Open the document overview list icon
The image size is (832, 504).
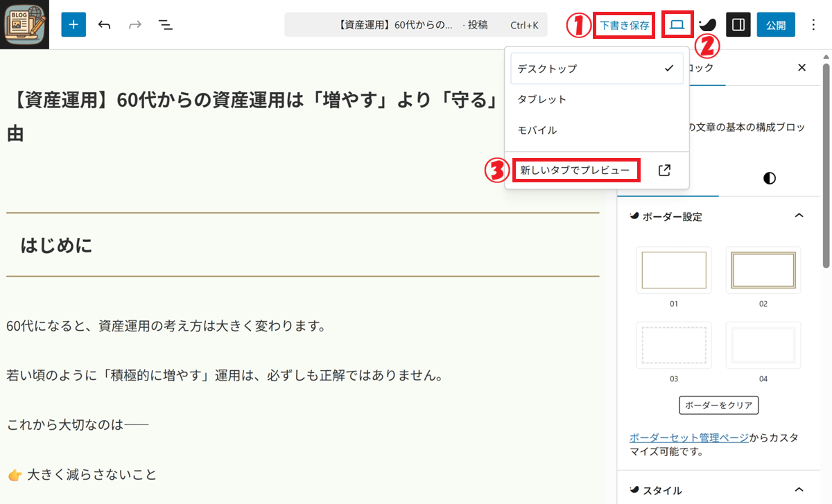165,25
